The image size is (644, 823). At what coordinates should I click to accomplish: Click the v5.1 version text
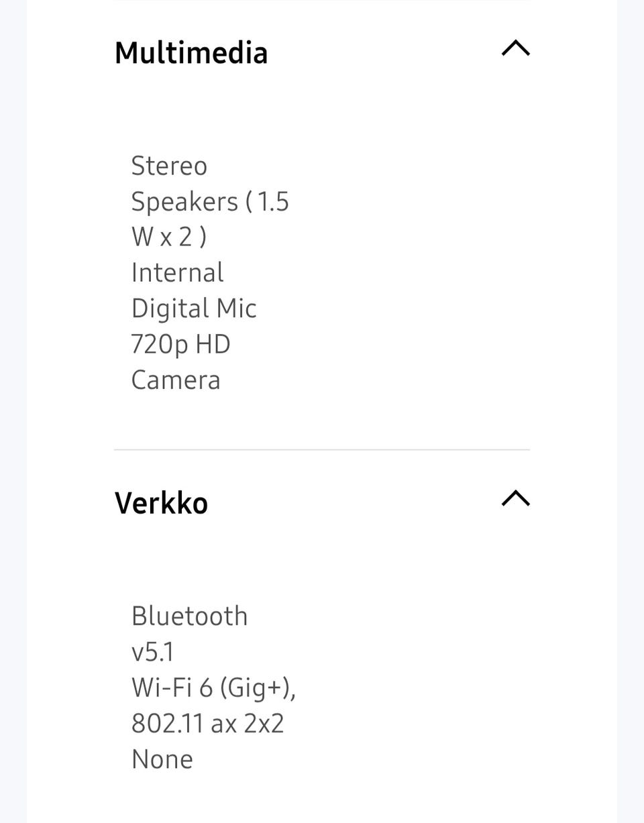154,651
